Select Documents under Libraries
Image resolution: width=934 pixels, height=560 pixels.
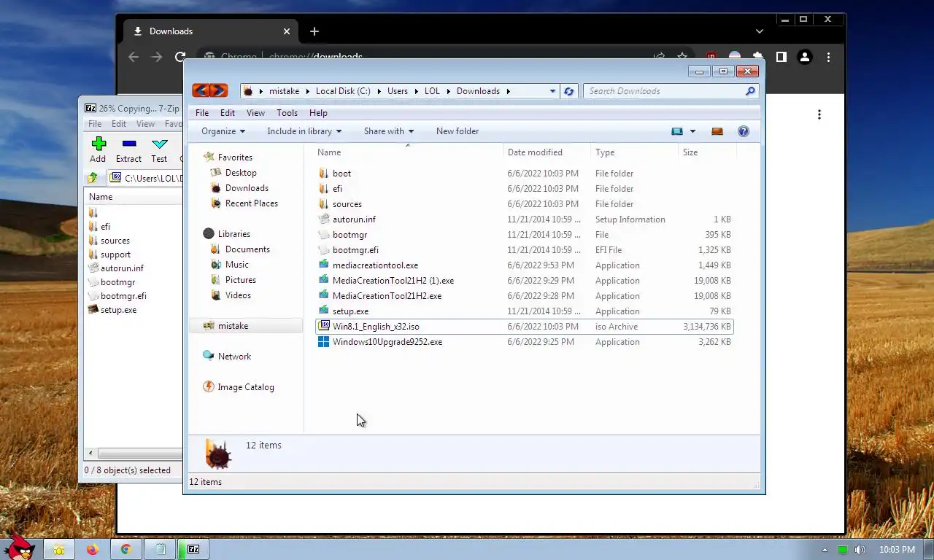[247, 249]
